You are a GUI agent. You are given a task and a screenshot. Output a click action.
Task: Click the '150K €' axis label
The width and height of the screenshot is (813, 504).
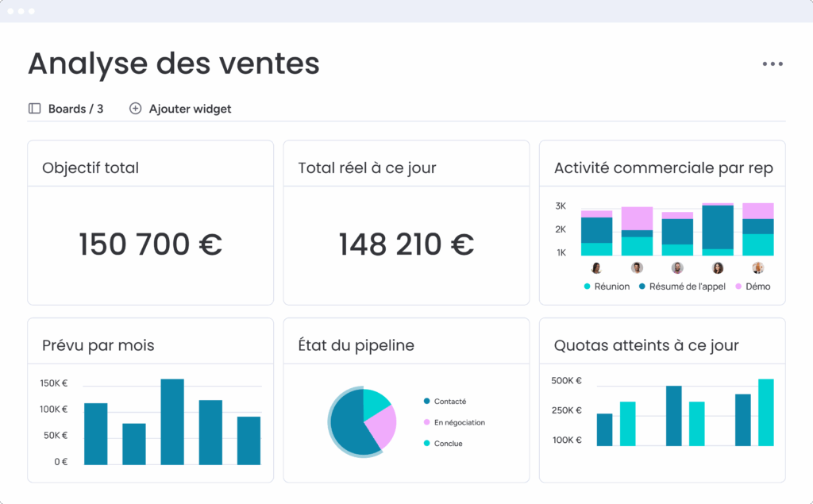tap(54, 383)
